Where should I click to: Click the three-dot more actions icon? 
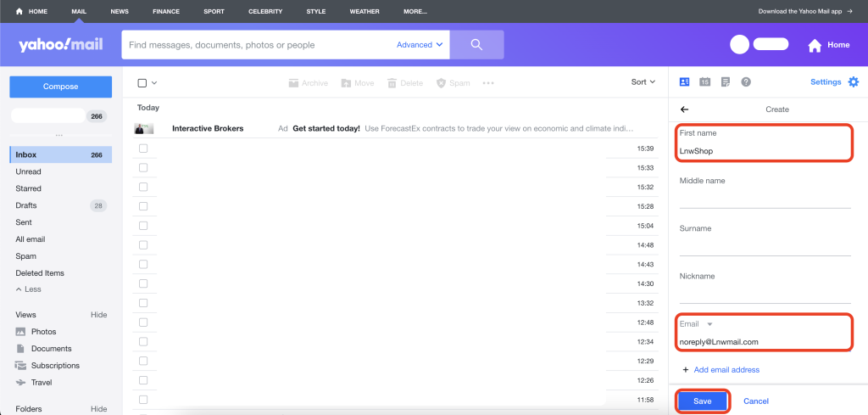click(488, 83)
